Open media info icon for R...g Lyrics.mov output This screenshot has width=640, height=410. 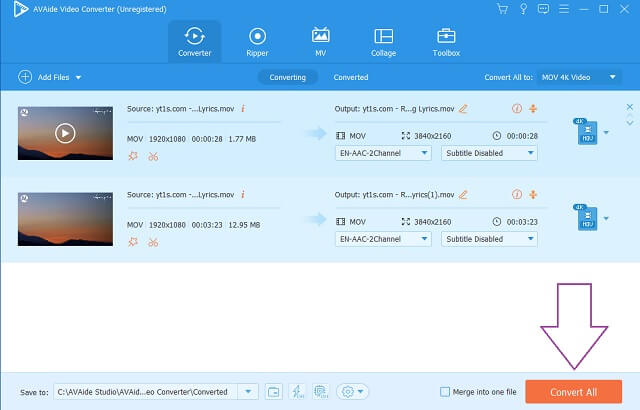517,109
